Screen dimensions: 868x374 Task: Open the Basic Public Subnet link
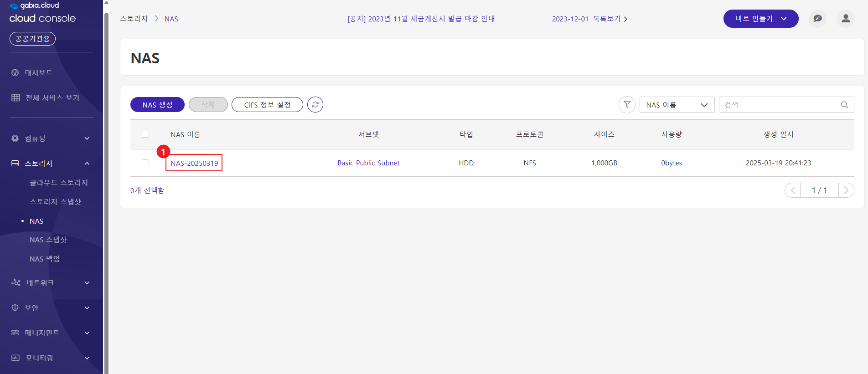[x=368, y=163]
